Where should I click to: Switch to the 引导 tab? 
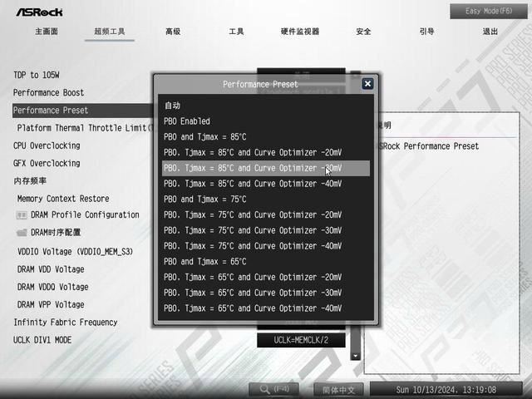point(426,32)
